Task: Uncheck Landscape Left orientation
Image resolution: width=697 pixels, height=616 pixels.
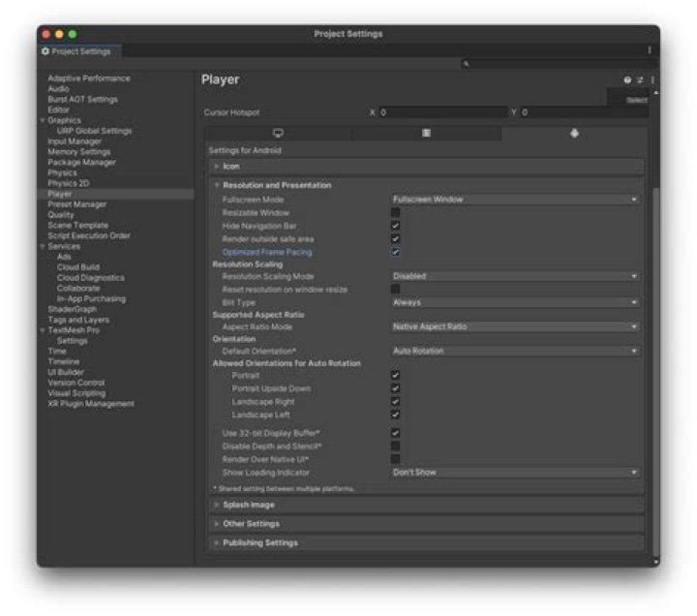Action: pyautogui.click(x=395, y=415)
